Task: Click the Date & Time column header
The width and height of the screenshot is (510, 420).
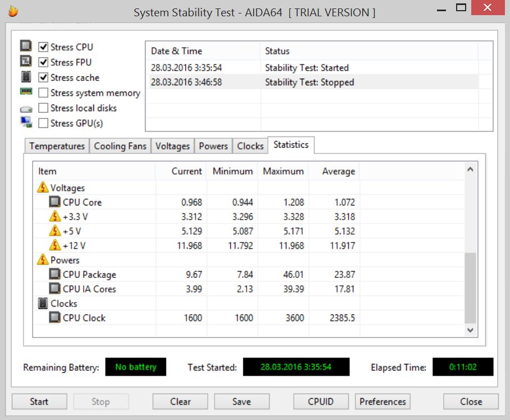Action: point(203,51)
